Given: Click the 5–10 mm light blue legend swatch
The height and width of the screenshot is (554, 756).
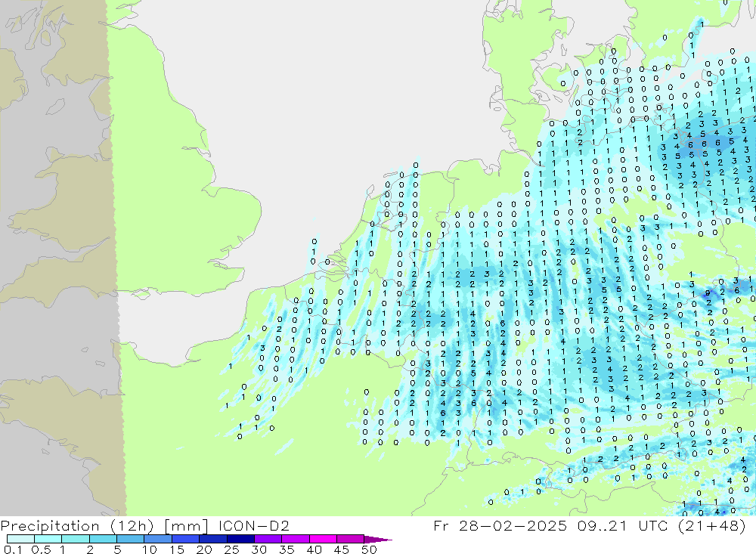Looking at the screenshot, I should [131, 539].
